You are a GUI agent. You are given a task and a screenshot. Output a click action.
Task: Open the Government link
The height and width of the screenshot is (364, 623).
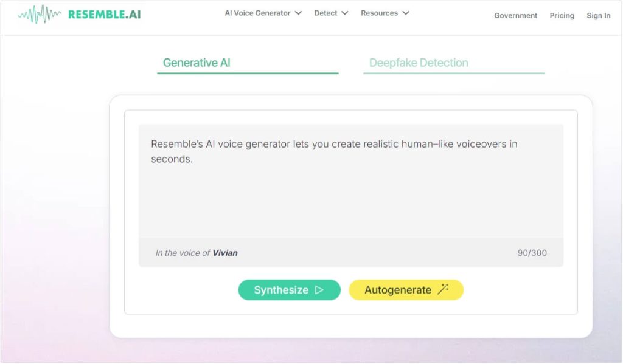point(515,16)
